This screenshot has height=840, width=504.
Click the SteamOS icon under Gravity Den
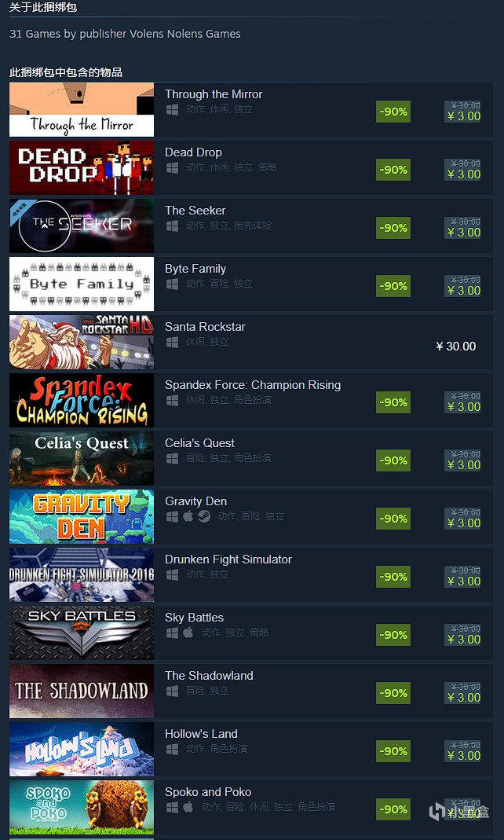point(204,516)
